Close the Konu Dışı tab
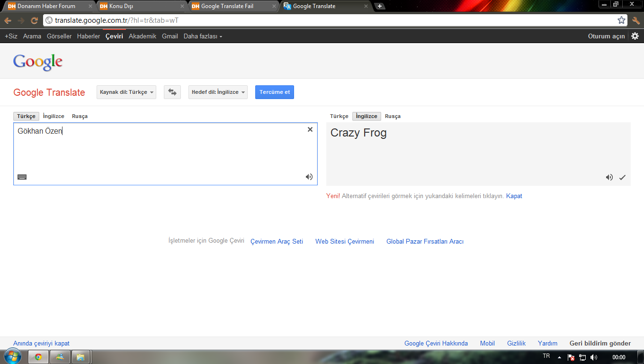 click(x=182, y=6)
